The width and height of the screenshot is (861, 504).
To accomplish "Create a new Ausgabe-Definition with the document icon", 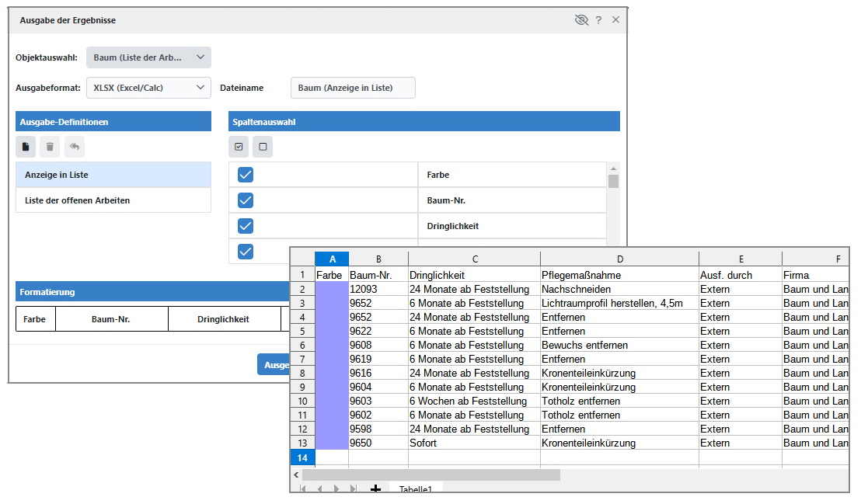I will coord(26,147).
